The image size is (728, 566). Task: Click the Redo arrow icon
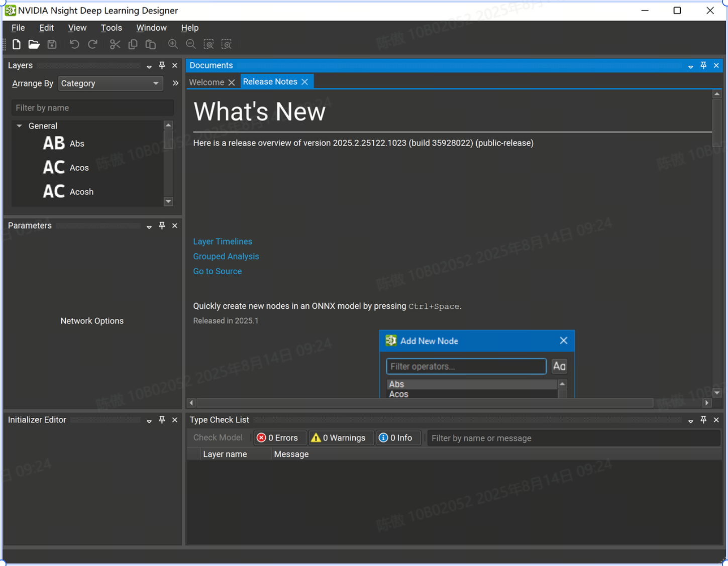[92, 44]
